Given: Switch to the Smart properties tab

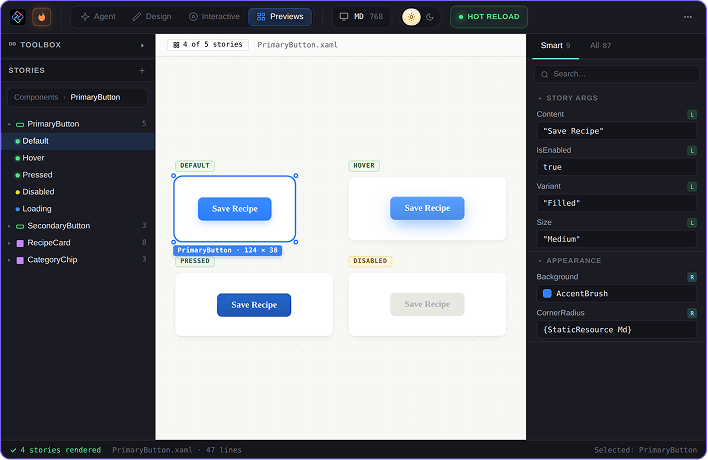Looking at the screenshot, I should pyautogui.click(x=555, y=46).
